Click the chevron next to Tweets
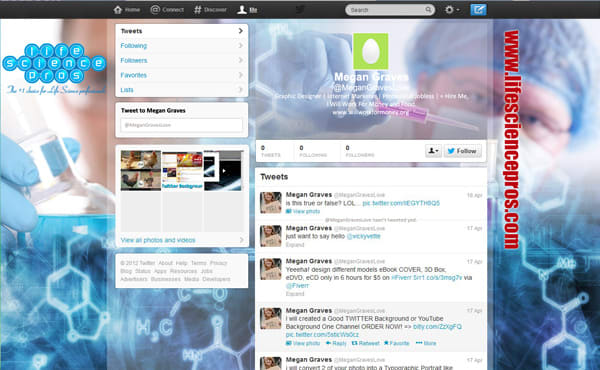The height and width of the screenshot is (370, 600). pos(240,31)
